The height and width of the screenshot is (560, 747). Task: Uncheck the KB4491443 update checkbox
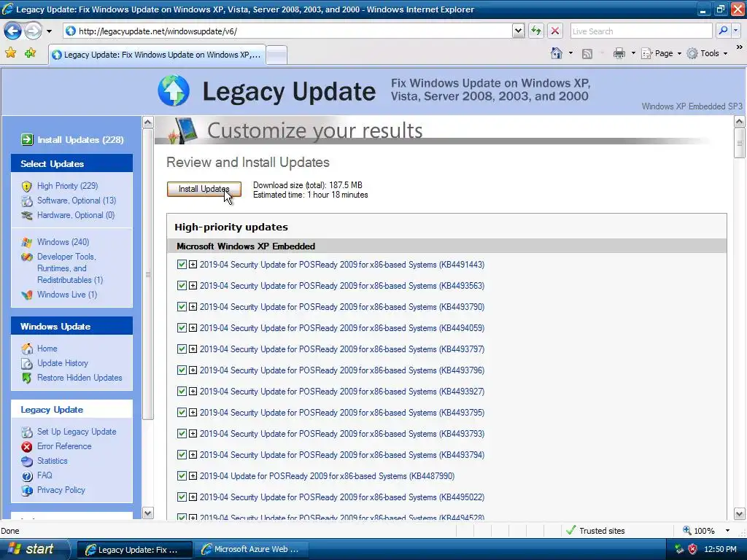pos(182,264)
